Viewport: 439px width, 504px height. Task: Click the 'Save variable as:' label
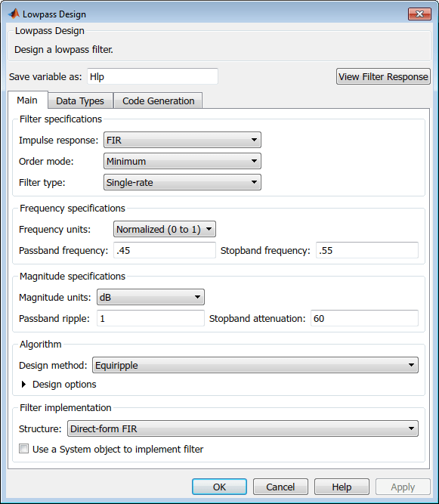point(45,76)
